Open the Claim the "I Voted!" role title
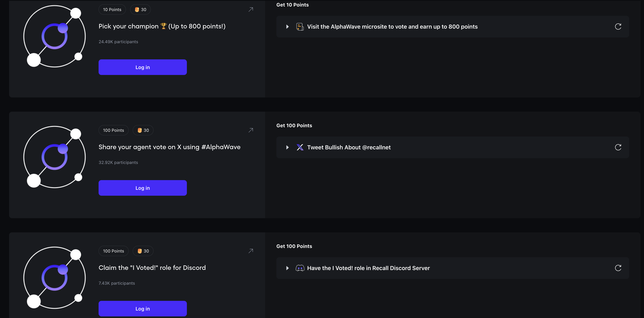 click(152, 267)
